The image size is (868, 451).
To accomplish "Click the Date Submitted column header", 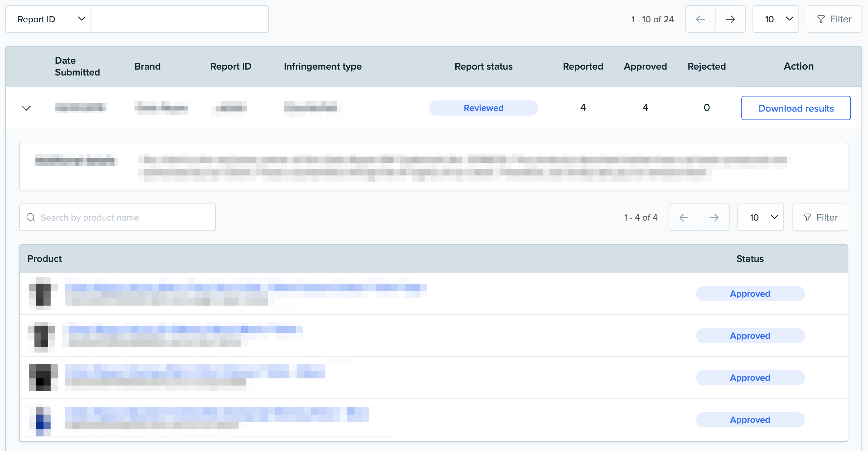I will coord(77,66).
